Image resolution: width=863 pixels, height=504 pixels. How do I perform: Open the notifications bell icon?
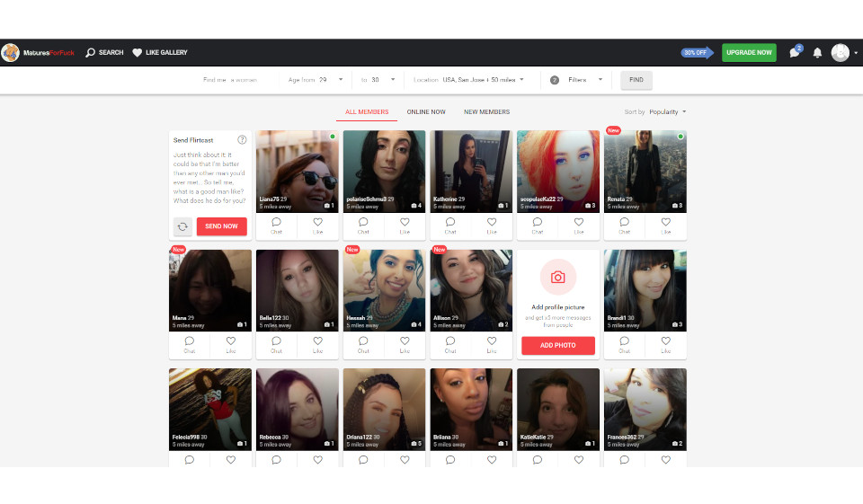[817, 53]
